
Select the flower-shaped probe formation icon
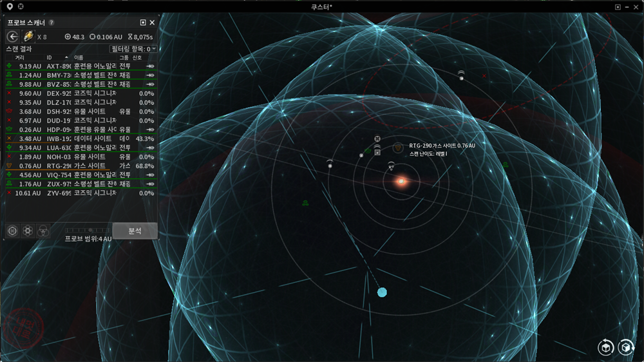click(x=28, y=231)
